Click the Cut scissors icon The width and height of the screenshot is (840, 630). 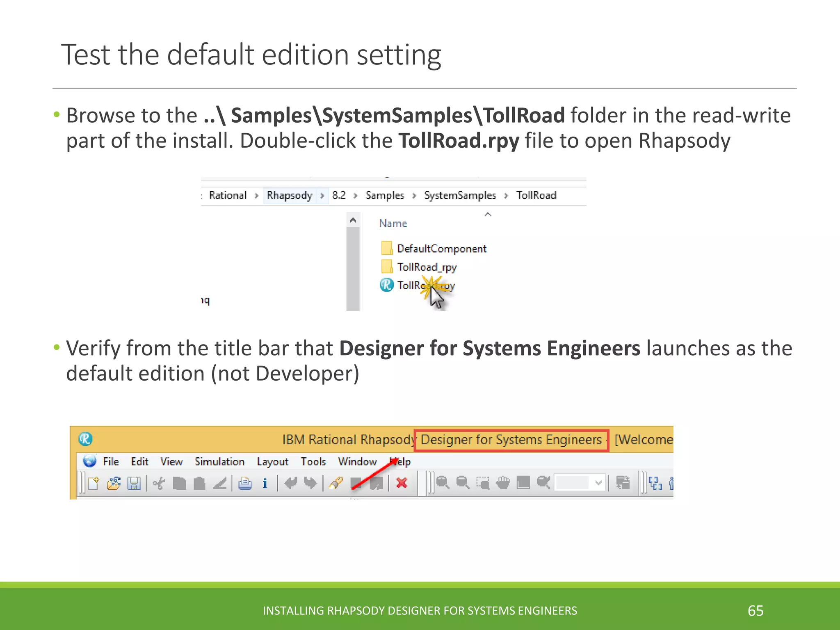[159, 483]
